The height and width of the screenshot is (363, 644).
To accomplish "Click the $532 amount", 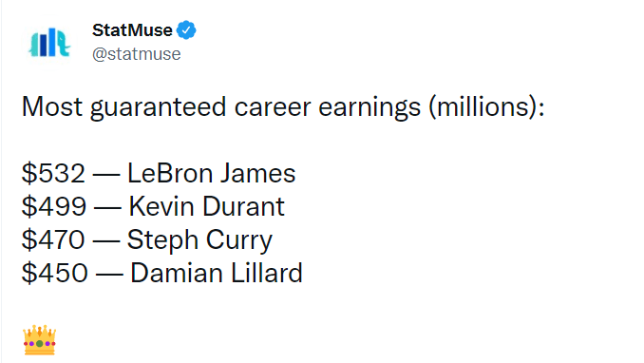I will click(53, 173).
